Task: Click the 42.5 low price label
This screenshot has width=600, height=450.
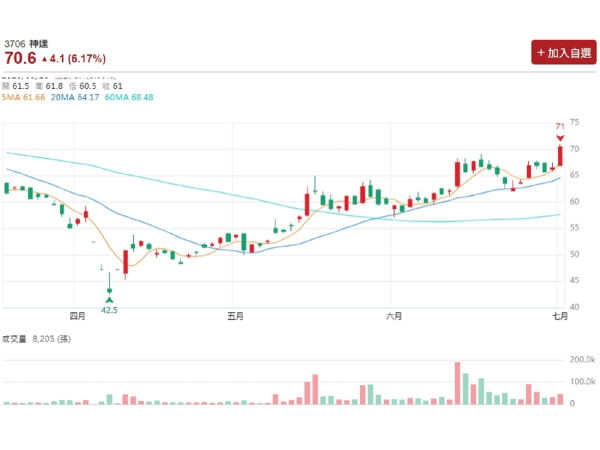Action: [110, 311]
